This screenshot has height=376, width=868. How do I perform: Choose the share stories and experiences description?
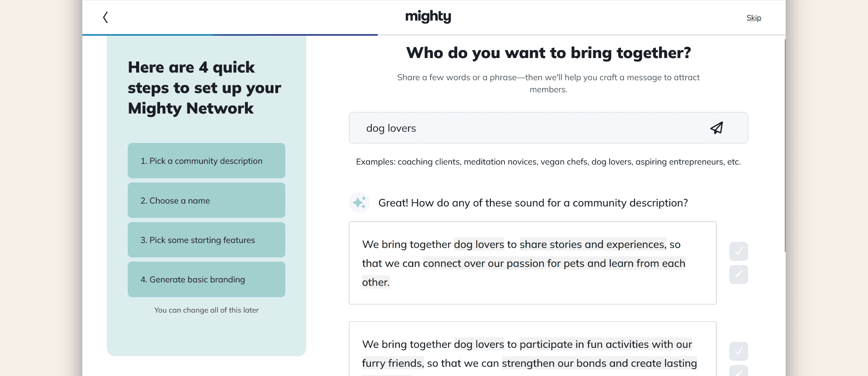[532, 263]
